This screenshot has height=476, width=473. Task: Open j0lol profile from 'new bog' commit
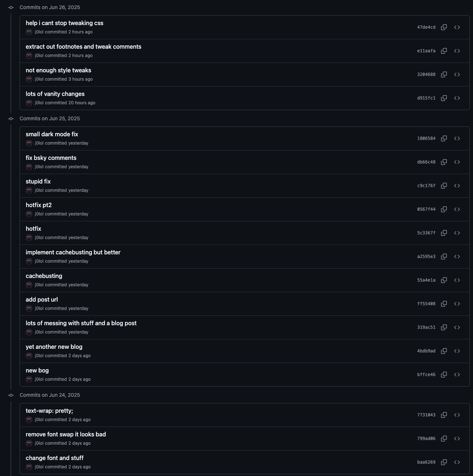(39, 379)
